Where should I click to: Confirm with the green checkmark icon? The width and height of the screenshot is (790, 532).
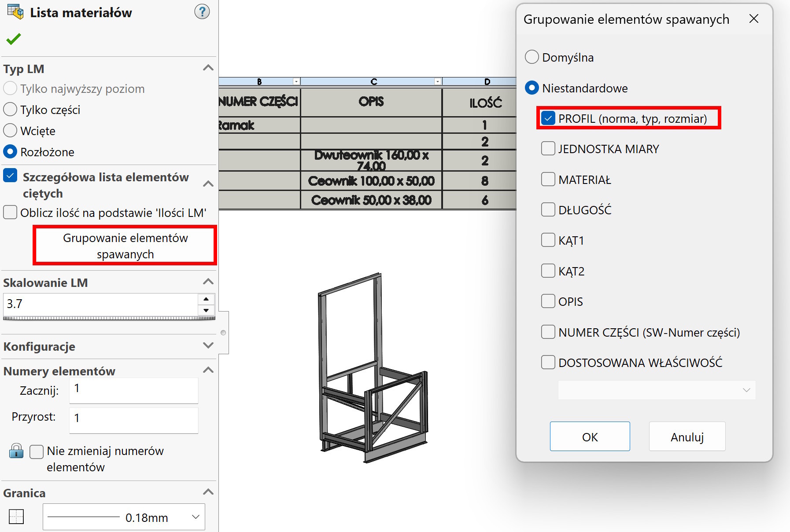[14, 39]
